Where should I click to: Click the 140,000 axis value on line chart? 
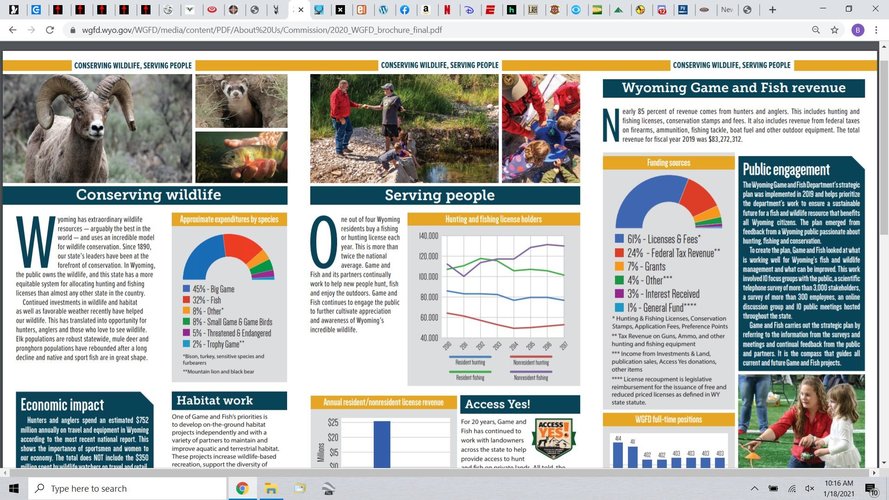429,236
